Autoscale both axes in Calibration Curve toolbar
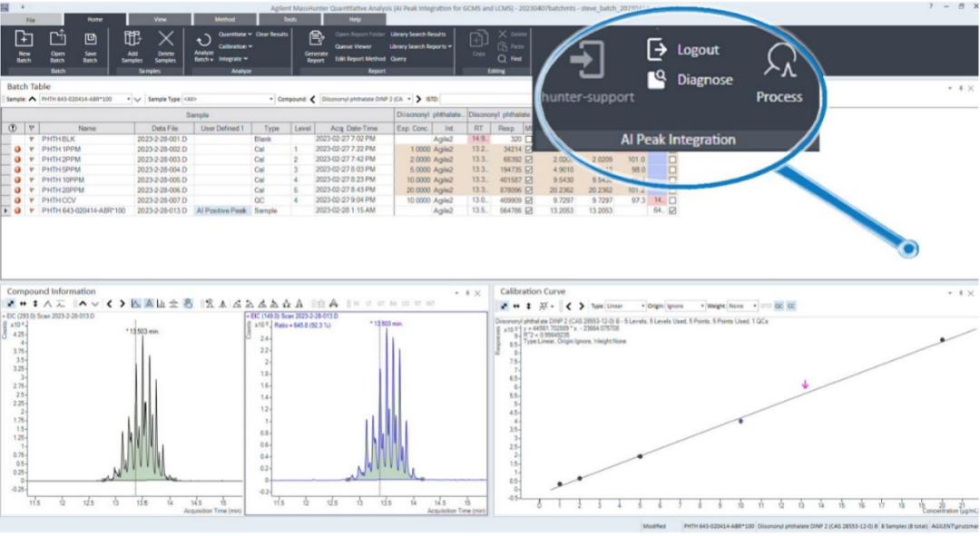This screenshot has width=980, height=536. [x=504, y=307]
